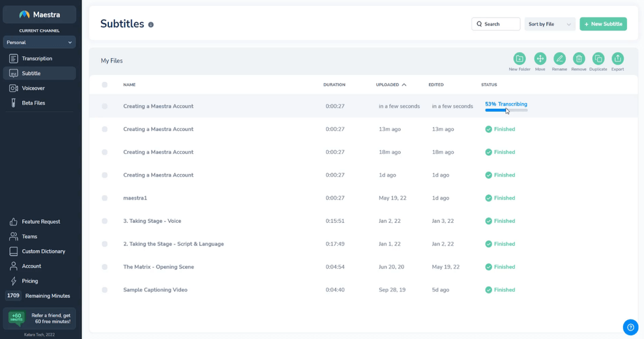The height and width of the screenshot is (339, 644).
Task: Click the Move files icon
Action: [x=540, y=59]
